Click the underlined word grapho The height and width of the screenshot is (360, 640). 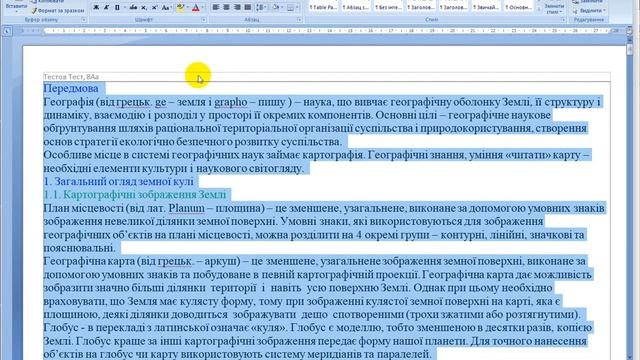pos(231,102)
